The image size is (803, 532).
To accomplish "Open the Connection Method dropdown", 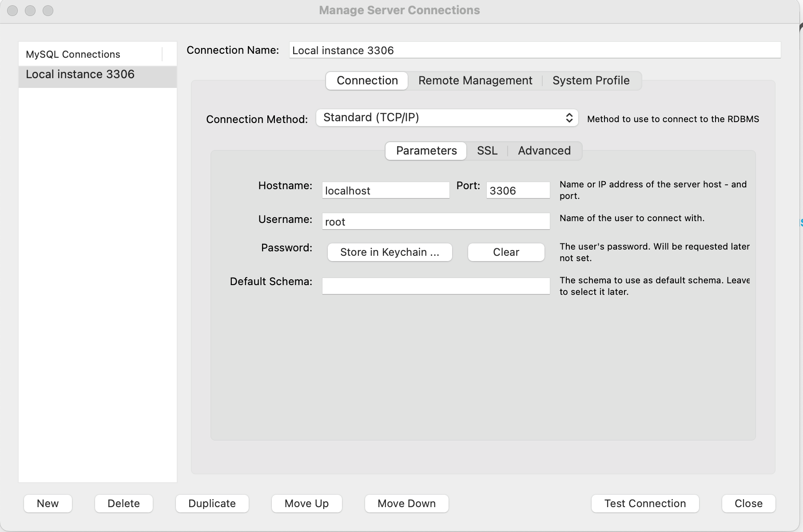I will (x=447, y=118).
